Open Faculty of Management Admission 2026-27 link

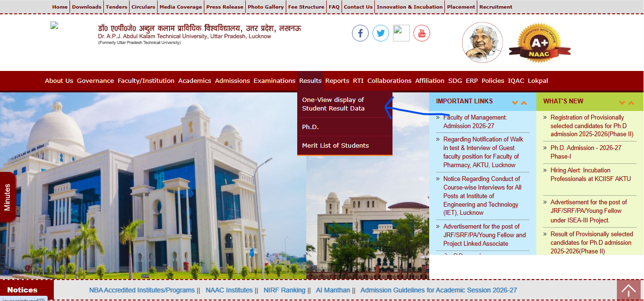(475, 121)
